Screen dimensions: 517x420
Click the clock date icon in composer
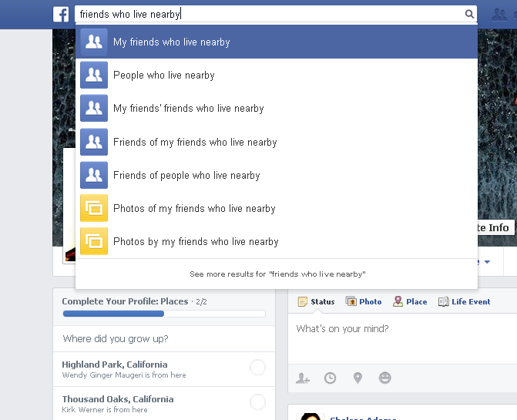(330, 378)
